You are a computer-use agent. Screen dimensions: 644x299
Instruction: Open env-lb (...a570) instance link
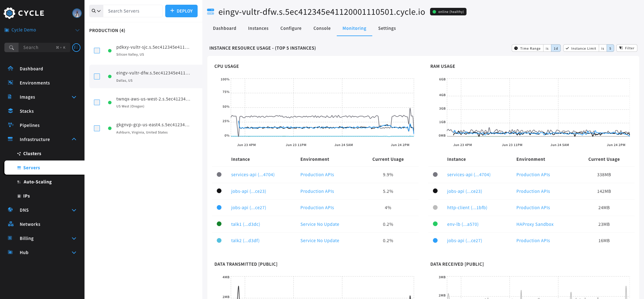pyautogui.click(x=463, y=224)
